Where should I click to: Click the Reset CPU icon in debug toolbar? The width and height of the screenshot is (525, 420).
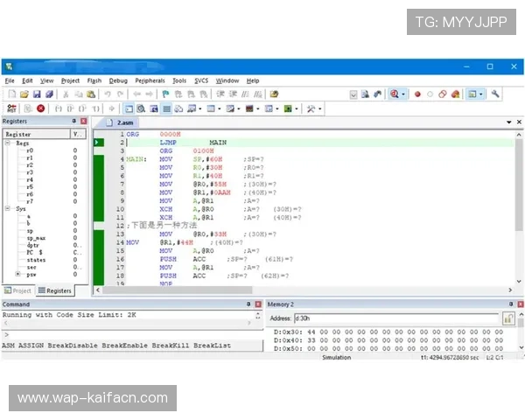click(12, 108)
